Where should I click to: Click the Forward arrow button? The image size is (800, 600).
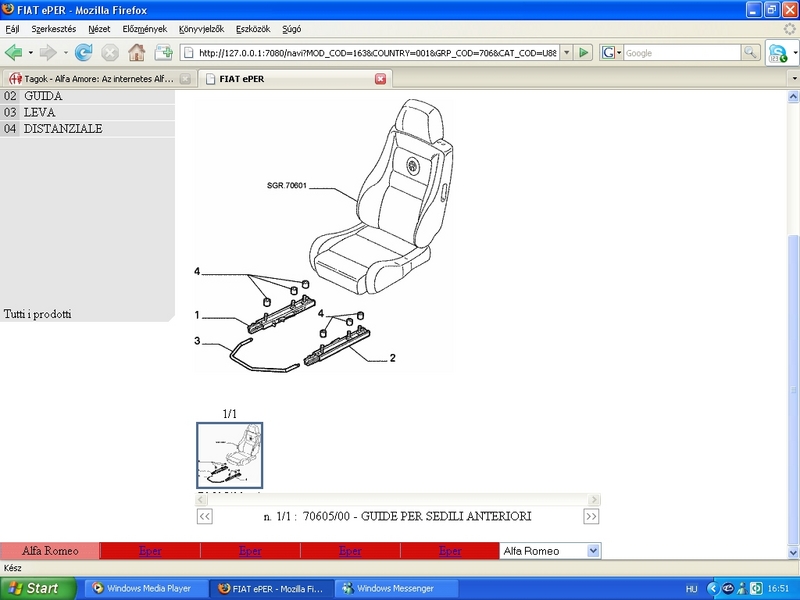click(x=48, y=53)
